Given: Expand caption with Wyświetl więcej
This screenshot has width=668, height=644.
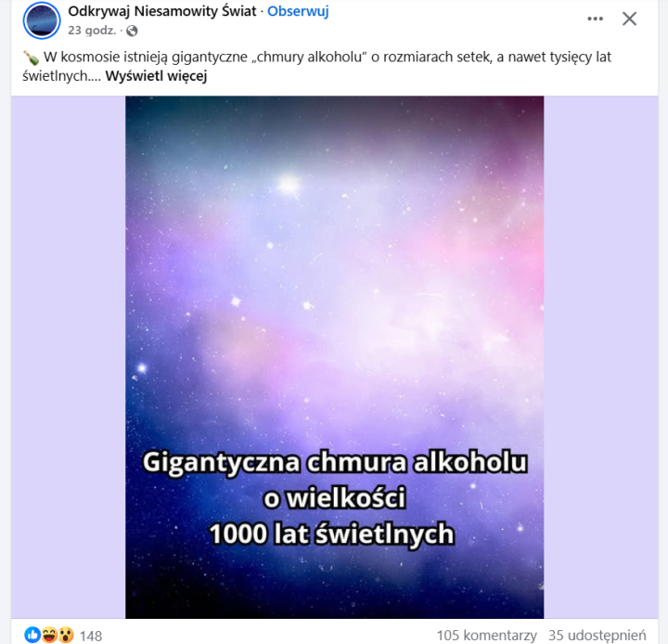Looking at the screenshot, I should click(x=157, y=76).
